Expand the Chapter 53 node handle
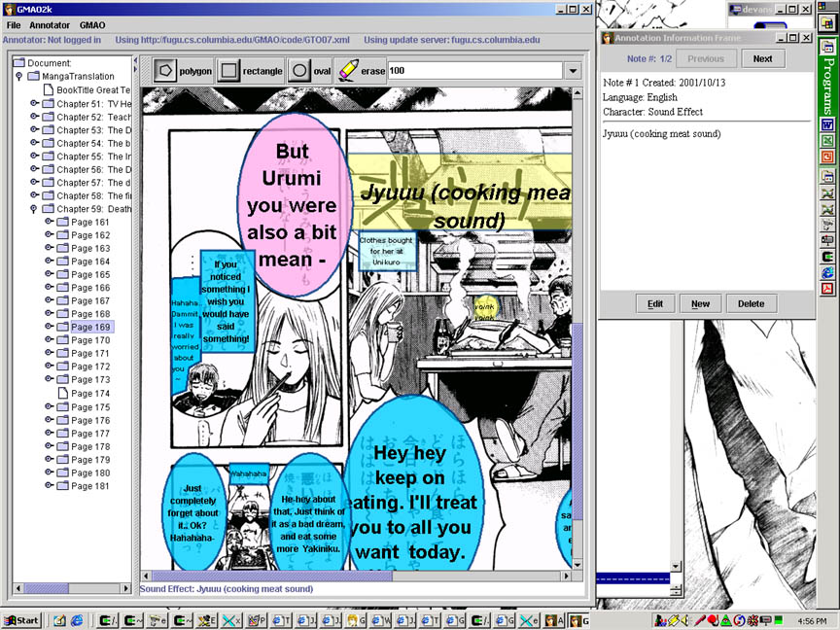840x630 pixels. (34, 129)
